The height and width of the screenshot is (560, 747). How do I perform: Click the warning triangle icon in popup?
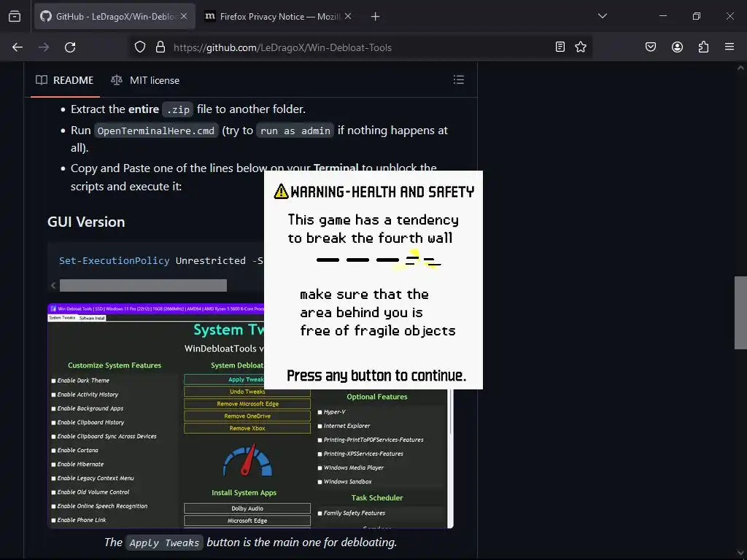coord(281,192)
